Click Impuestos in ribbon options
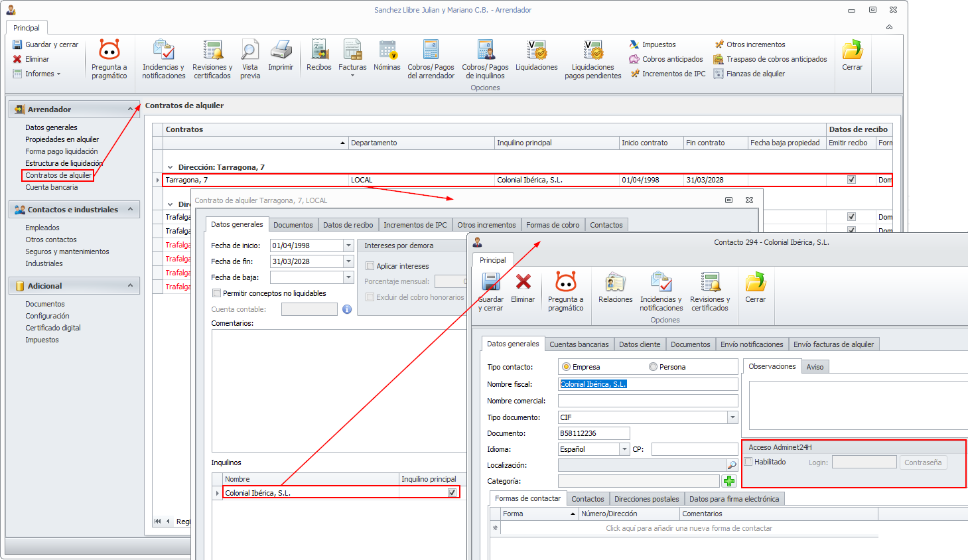The image size is (968, 560). pos(652,44)
